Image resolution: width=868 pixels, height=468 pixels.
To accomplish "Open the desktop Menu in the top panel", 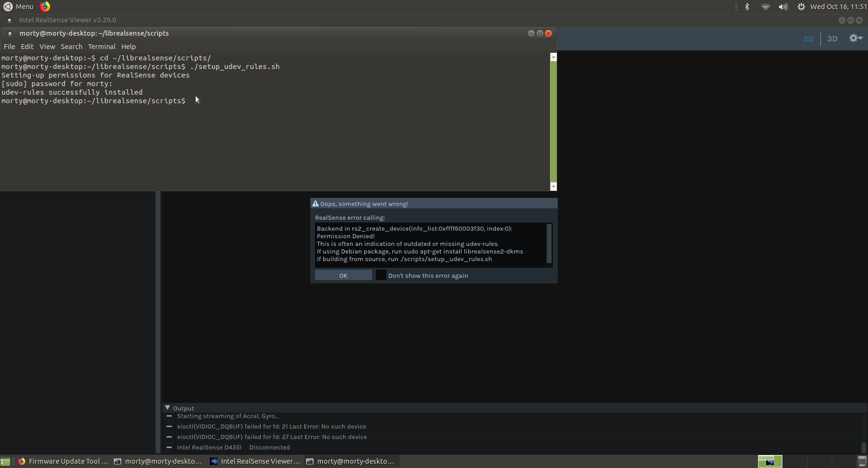I will click(18, 7).
